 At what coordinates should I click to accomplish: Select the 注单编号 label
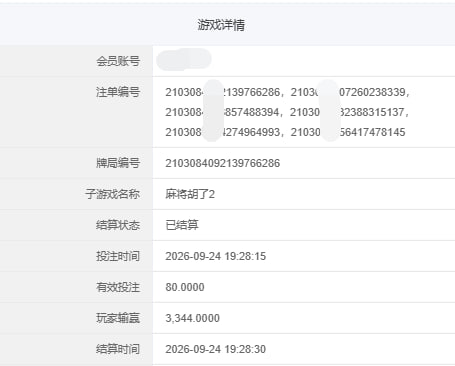(118, 92)
